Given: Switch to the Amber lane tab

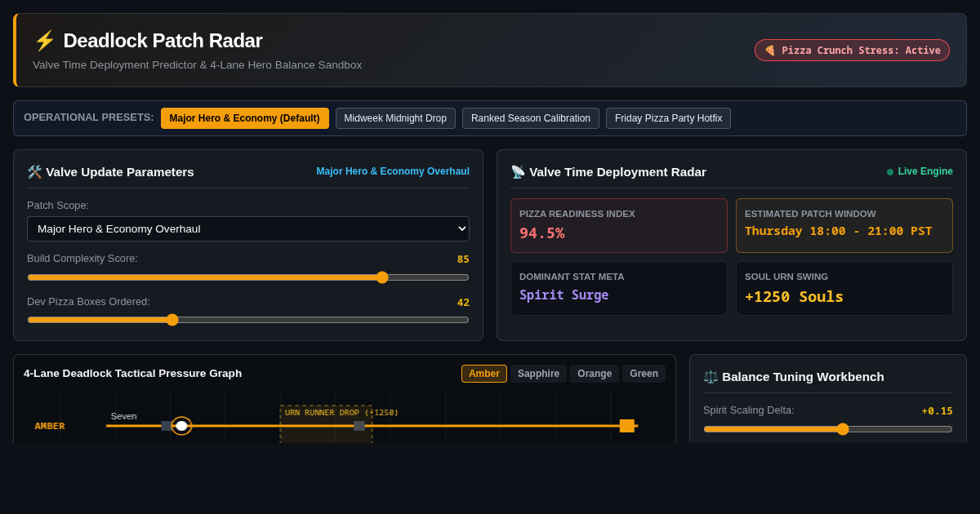Looking at the screenshot, I should pyautogui.click(x=484, y=374).
